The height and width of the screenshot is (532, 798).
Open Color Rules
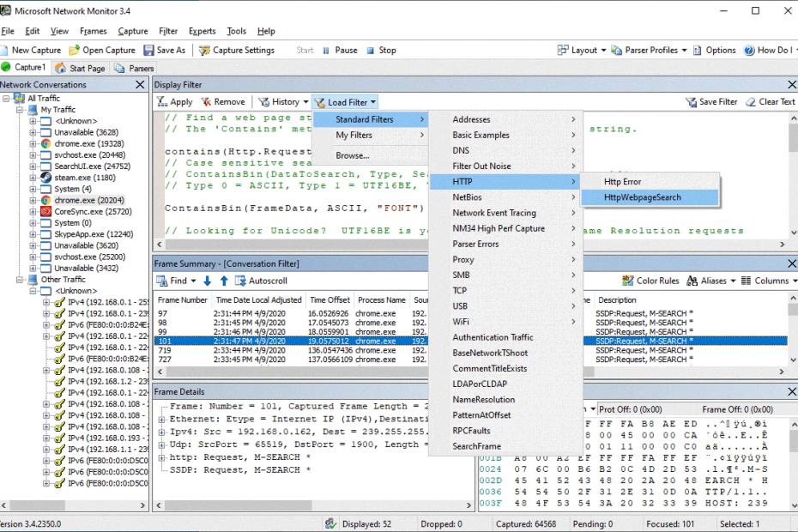click(x=650, y=281)
